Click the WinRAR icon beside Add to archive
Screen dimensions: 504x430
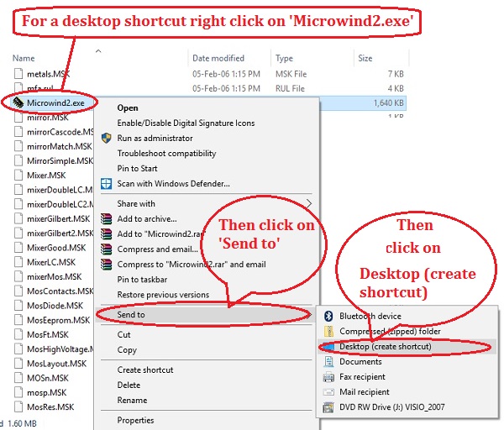point(106,219)
